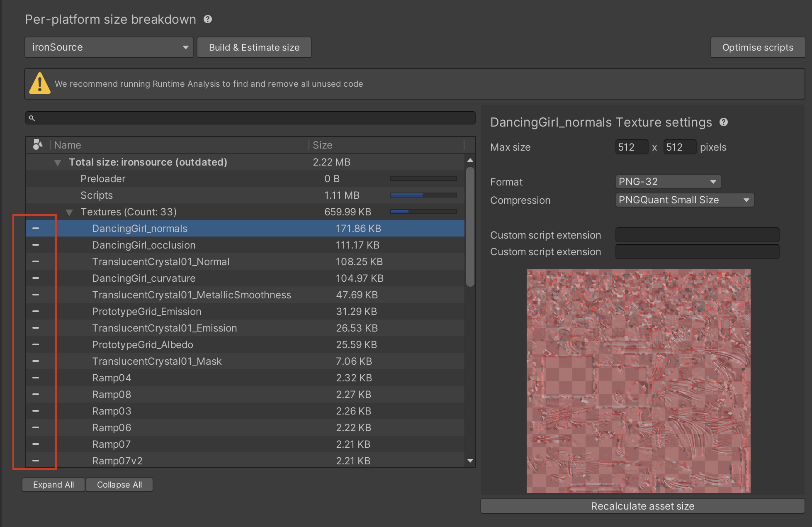The height and width of the screenshot is (527, 812).
Task: Toggle the minus mark for Ramp03
Action: pos(36,411)
